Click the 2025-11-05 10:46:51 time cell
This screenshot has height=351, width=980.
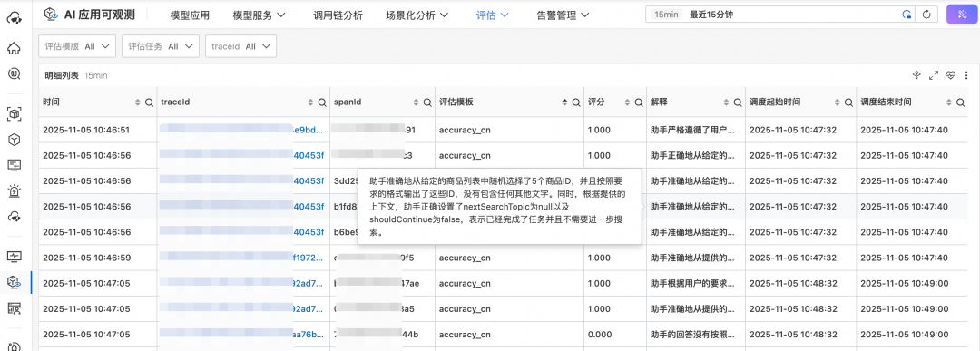pos(86,130)
